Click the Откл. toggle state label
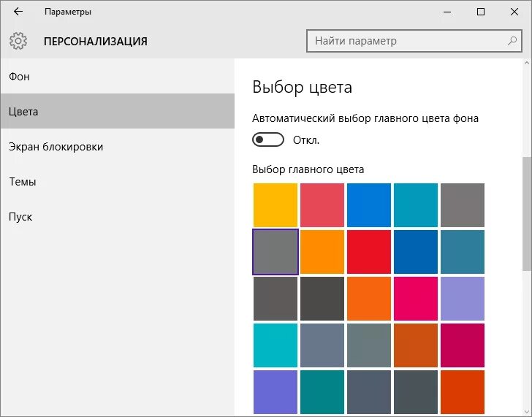 pos(306,140)
